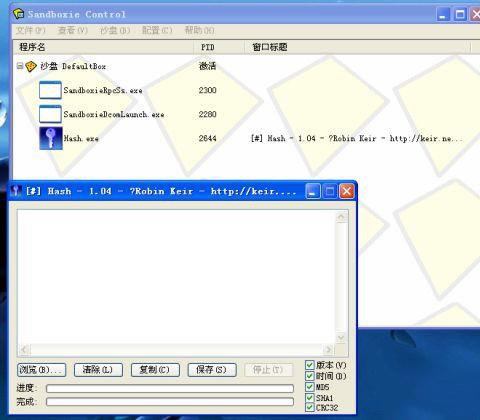Toggle the 时间(D) checkbox
Image resolution: width=480 pixels, height=420 pixels.
310,376
